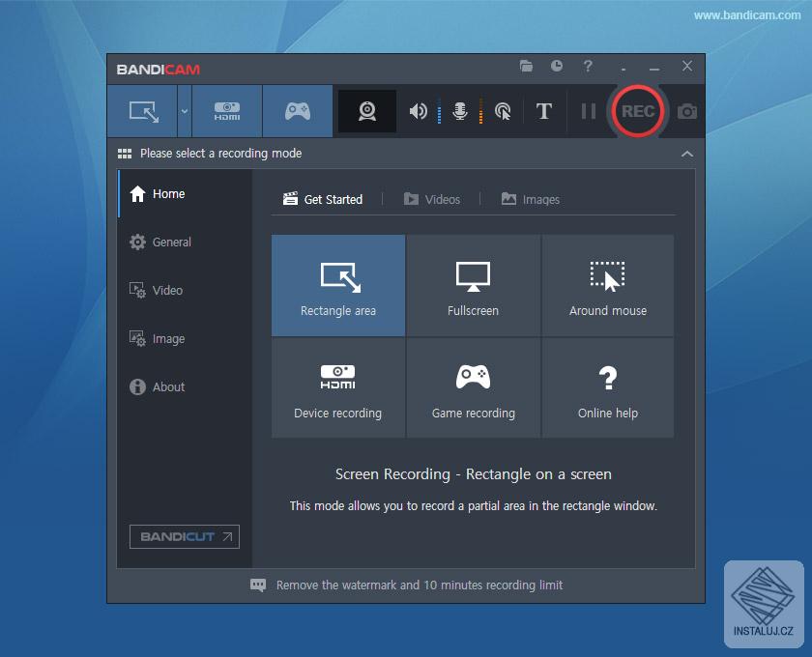Click the grid icon beside recording mode text
Image resolution: width=812 pixels, height=657 pixels.
coord(125,154)
